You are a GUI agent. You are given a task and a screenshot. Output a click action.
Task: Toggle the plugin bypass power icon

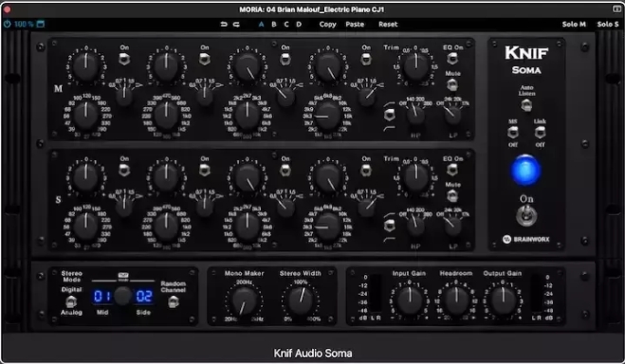tap(8, 24)
